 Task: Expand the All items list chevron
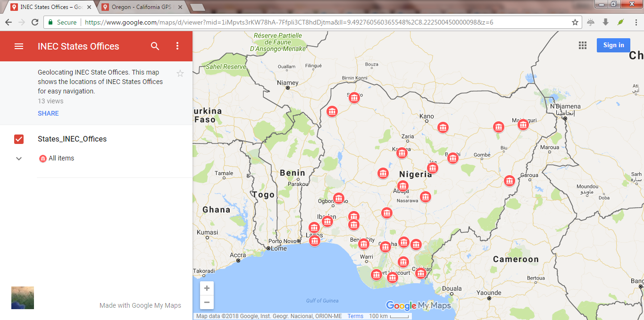[19, 159]
